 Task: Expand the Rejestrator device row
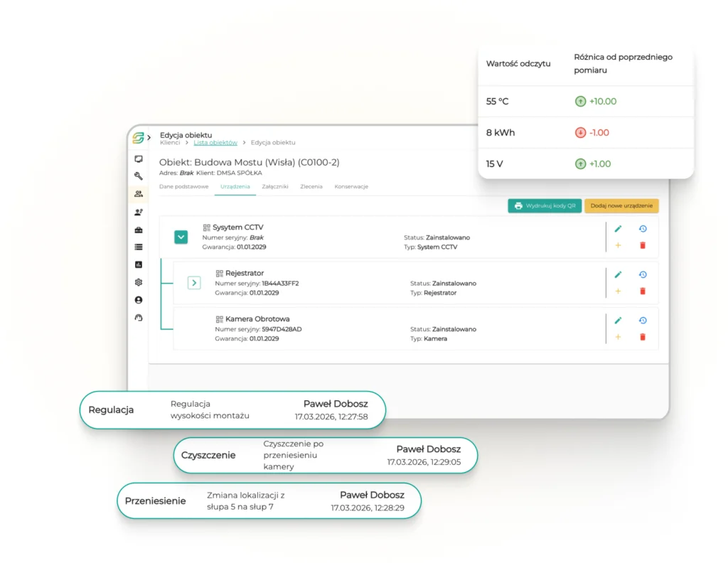click(194, 283)
